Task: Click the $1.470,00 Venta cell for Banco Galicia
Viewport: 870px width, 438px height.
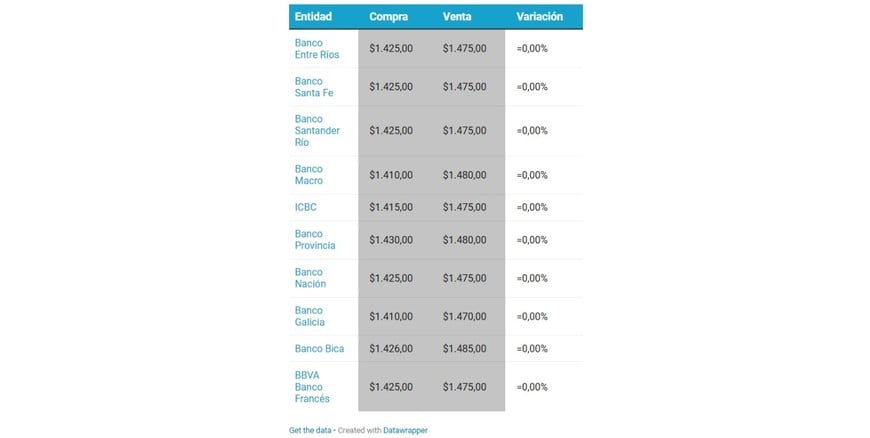Action: pyautogui.click(x=465, y=316)
